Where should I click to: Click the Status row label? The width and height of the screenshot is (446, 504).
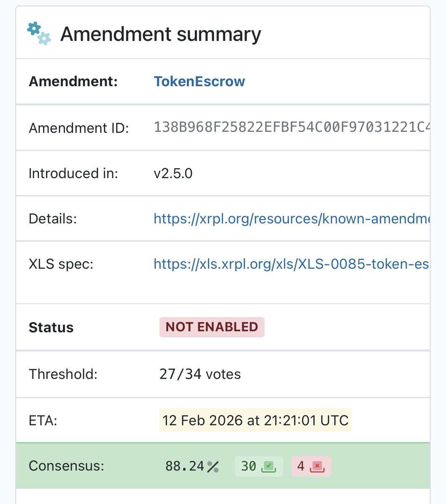[51, 328]
